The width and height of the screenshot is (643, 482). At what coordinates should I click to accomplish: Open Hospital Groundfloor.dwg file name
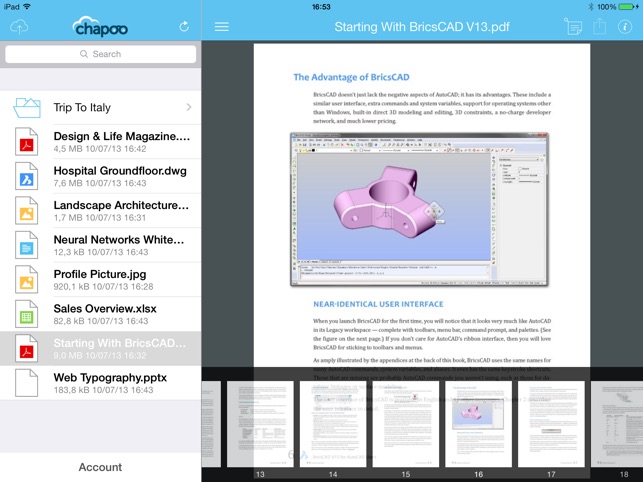120,171
